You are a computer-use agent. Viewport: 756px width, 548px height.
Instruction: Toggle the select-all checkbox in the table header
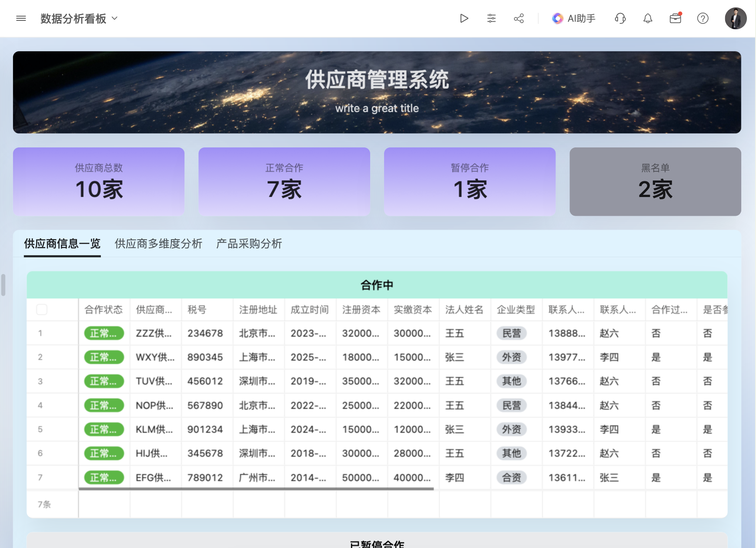pos(42,310)
